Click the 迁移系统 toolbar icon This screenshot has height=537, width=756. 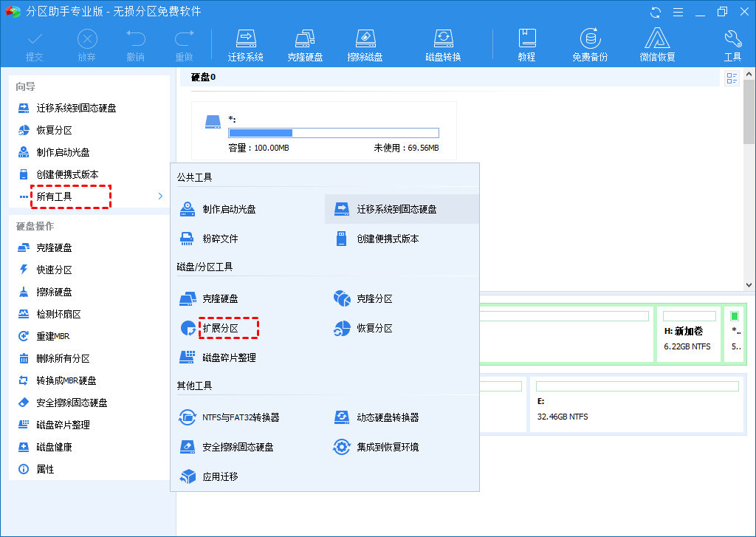coord(245,45)
